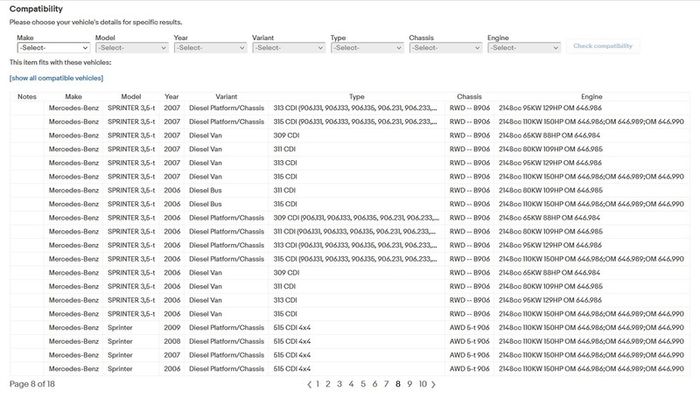Screen dimensions: 700x398
Task: Go to page 9
Action: click(x=409, y=384)
